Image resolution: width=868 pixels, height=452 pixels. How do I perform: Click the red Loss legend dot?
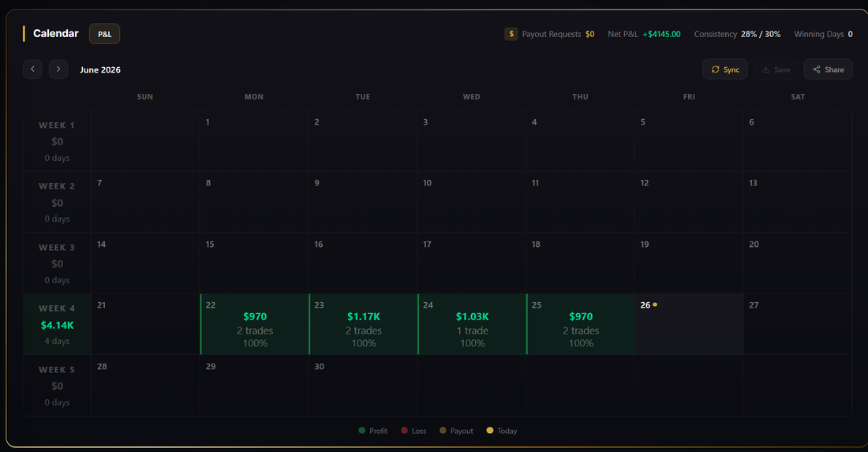tap(404, 431)
